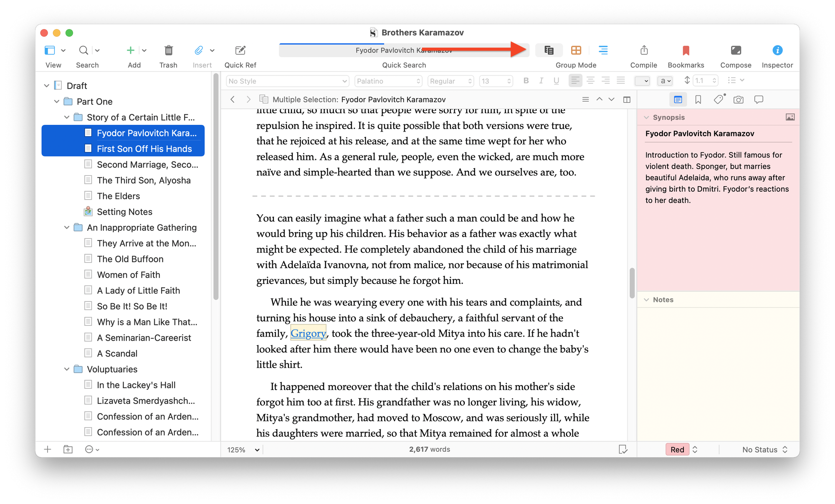Click the Trash toolbar icon
Viewport: 835px width, 504px height.
click(168, 51)
